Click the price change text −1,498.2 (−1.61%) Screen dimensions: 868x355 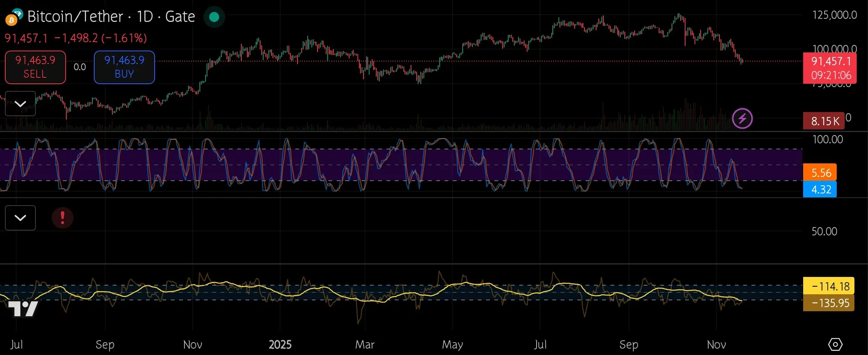pyautogui.click(x=101, y=38)
